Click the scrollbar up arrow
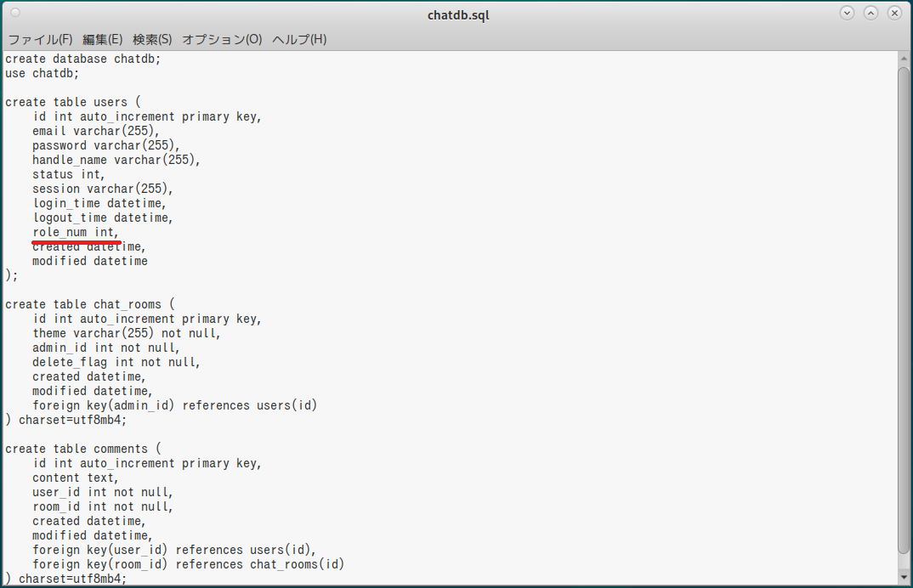The width and height of the screenshot is (913, 588). pyautogui.click(x=904, y=59)
